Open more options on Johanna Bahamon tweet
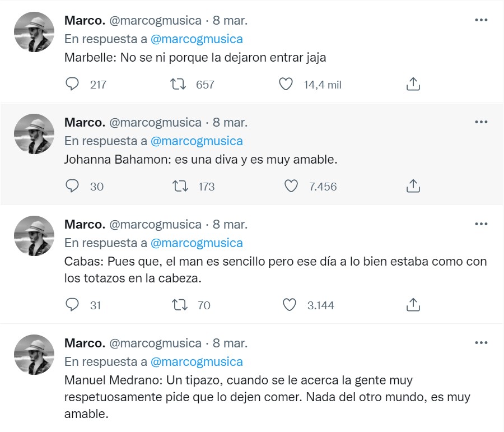This screenshot has height=432, width=504. coord(481,122)
